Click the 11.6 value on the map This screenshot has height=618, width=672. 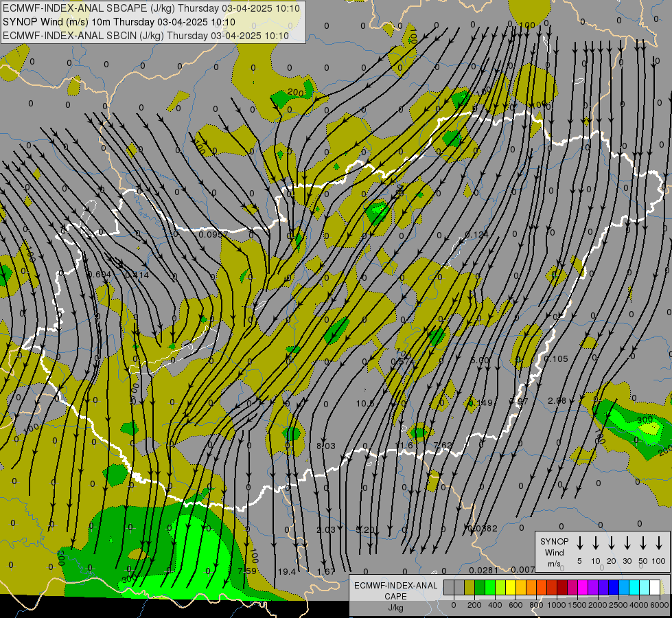tap(404, 445)
